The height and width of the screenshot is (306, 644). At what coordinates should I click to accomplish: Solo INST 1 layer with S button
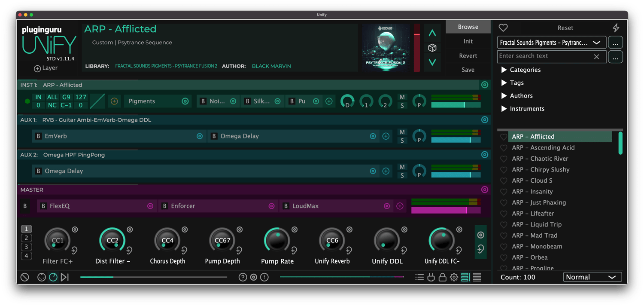click(402, 106)
